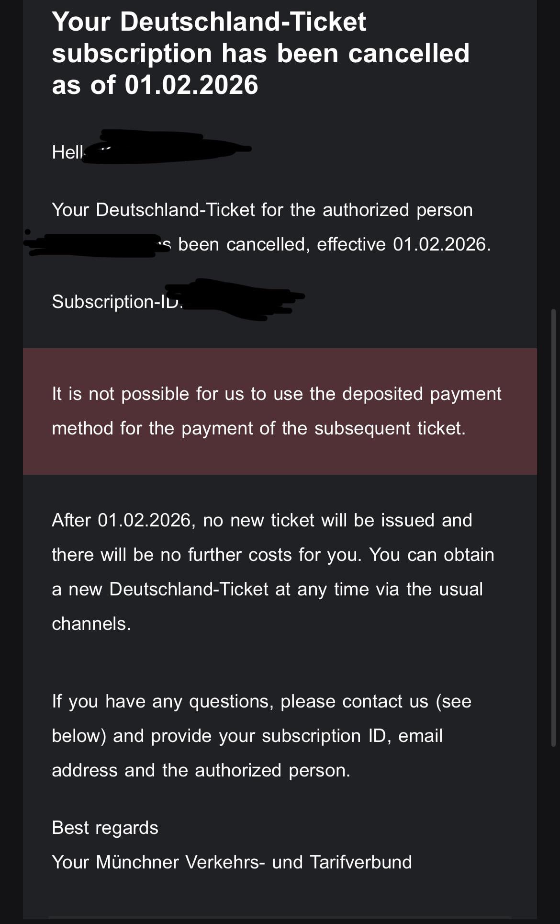Click the word 'channels.' ending the paragraph
560x924 pixels.
pyautogui.click(x=91, y=624)
